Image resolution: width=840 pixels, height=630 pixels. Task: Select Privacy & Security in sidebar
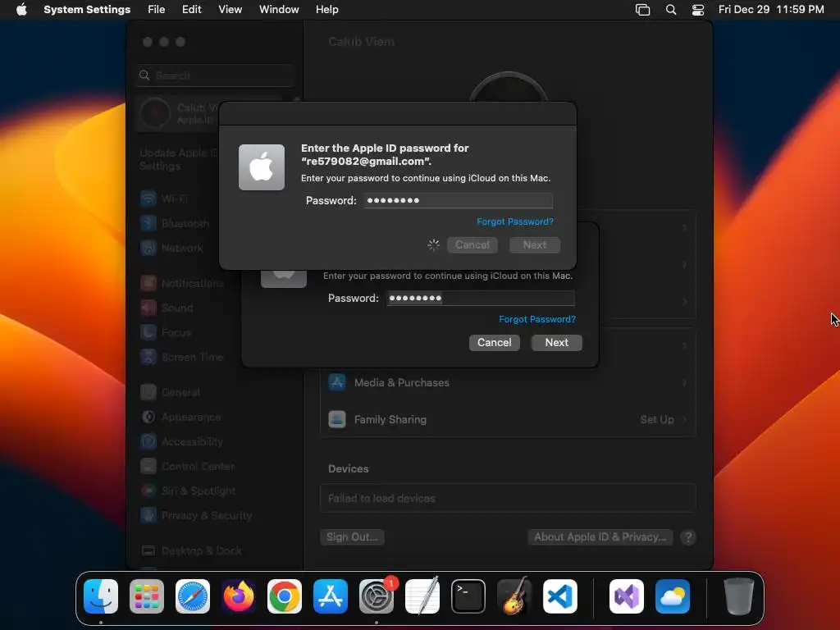pos(196,516)
